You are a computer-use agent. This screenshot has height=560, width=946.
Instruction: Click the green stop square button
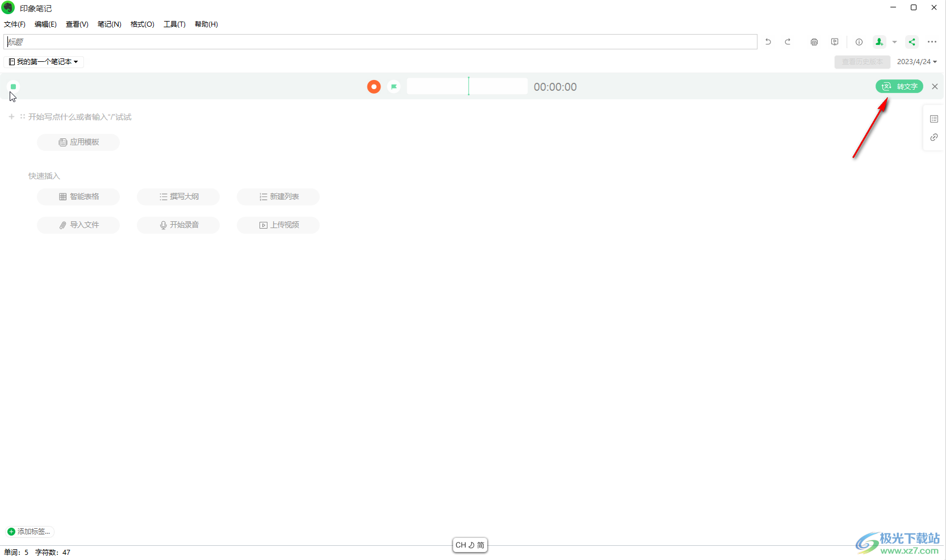tap(13, 87)
